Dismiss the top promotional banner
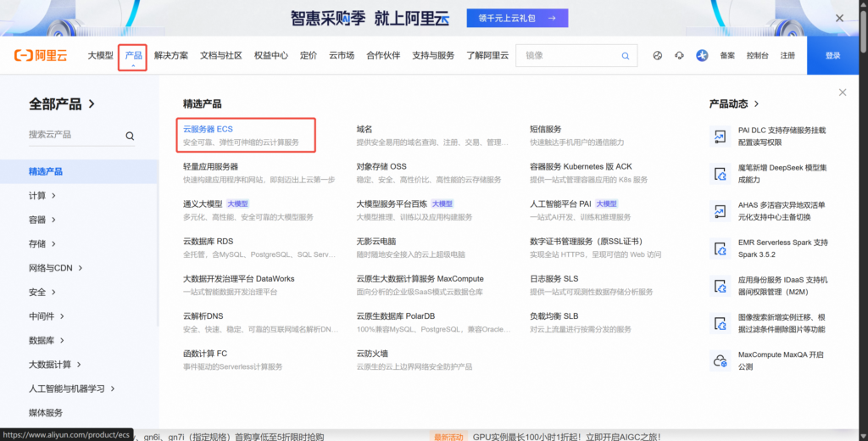Image resolution: width=868 pixels, height=441 pixels. [x=839, y=18]
